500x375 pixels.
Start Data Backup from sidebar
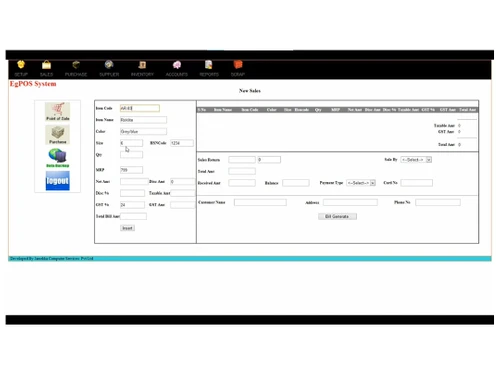pos(58,158)
